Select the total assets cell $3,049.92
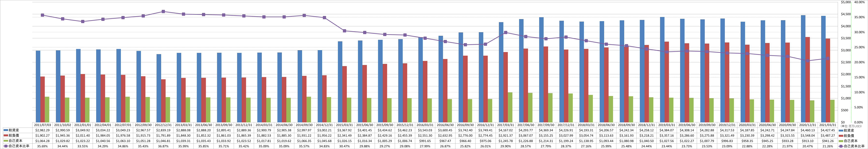The width and height of the screenshot is (868, 149). click(83, 130)
